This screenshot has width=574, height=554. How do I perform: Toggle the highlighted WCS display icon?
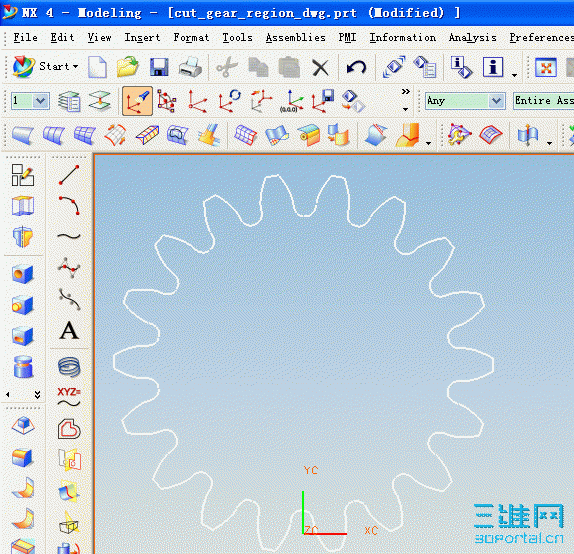(x=137, y=101)
